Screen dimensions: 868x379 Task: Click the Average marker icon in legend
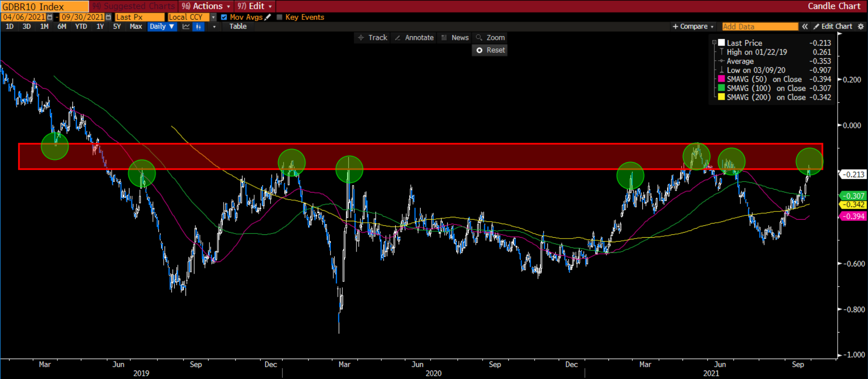tap(721, 61)
